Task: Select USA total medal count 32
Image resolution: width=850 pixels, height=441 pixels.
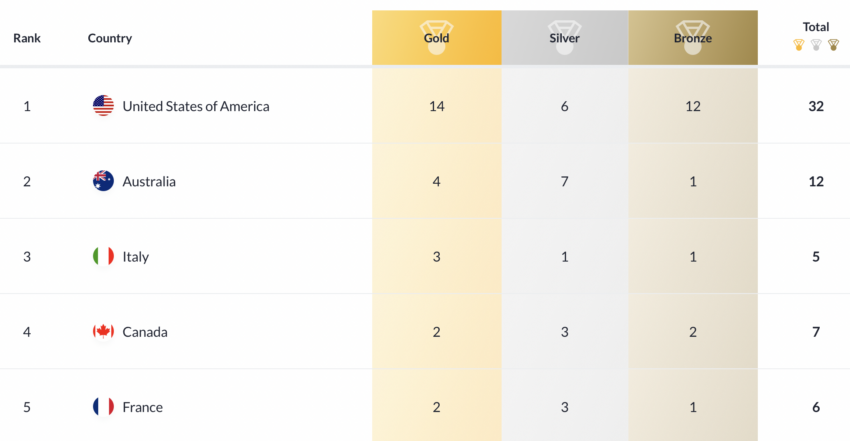Action: click(x=816, y=106)
